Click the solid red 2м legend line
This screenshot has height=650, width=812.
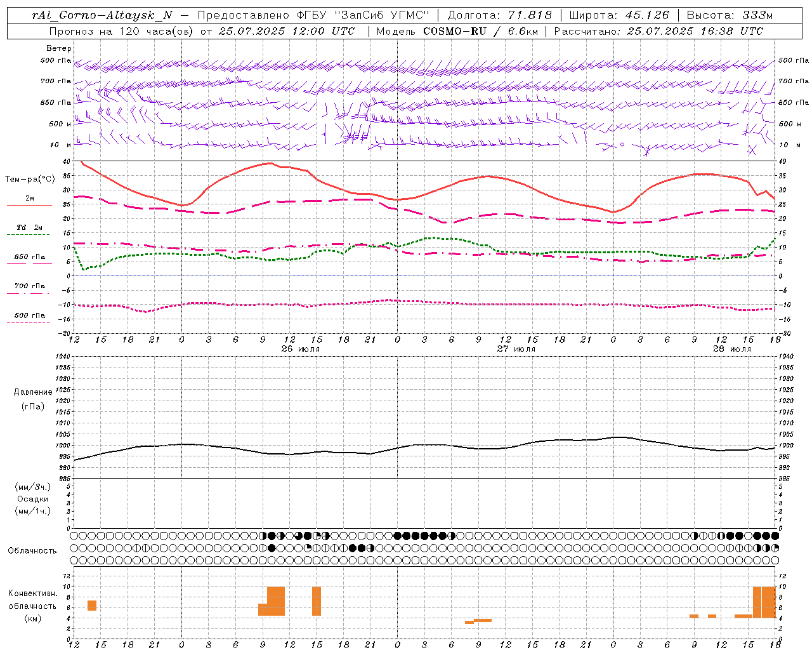pyautogui.click(x=29, y=205)
